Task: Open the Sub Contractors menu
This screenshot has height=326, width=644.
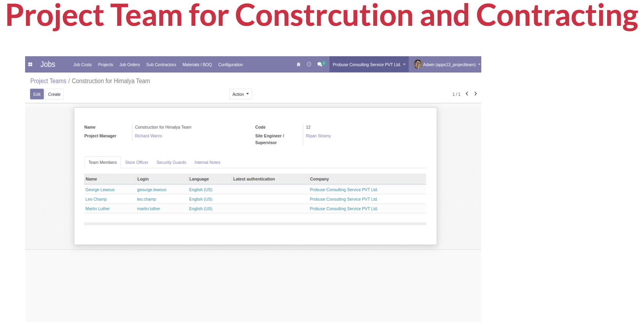Action: [161, 65]
